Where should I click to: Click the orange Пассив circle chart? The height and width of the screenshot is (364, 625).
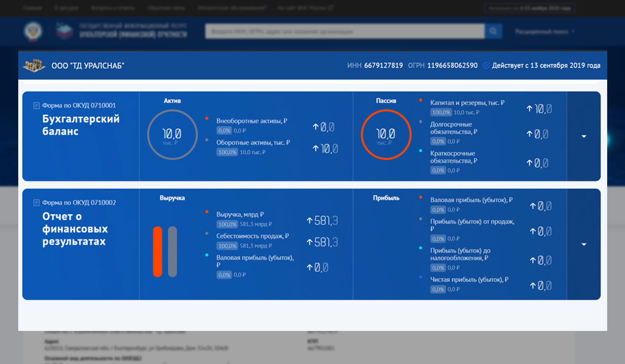point(386,135)
